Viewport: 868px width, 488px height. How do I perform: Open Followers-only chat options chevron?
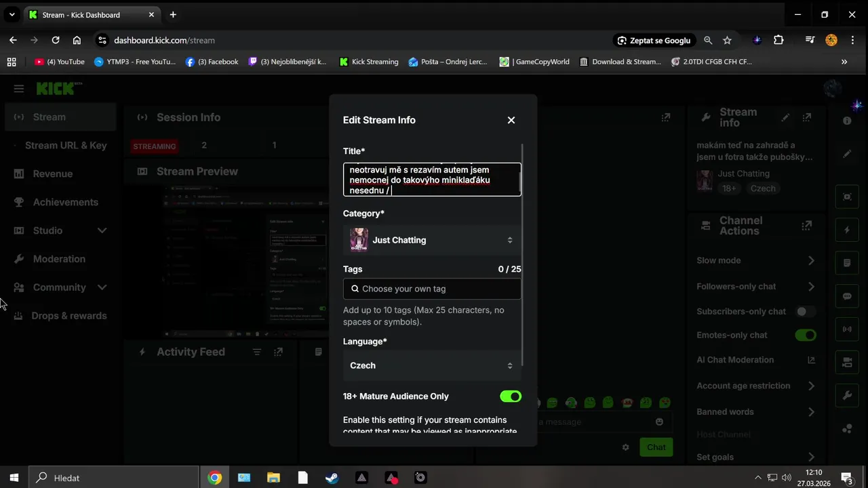pos(811,287)
